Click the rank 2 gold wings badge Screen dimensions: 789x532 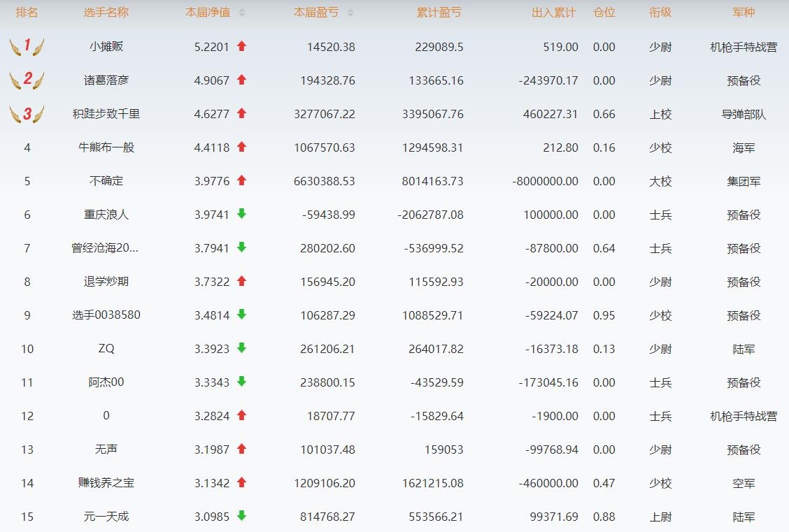coord(27,80)
